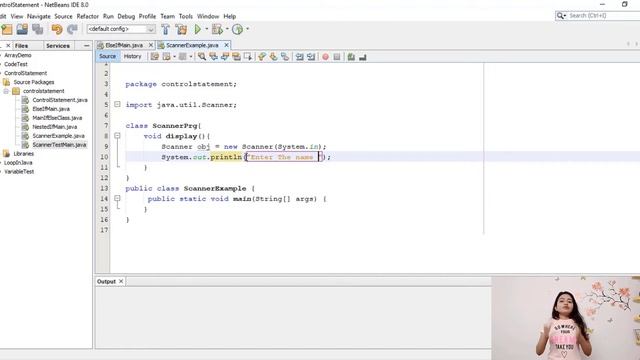Select NestedIfMain.java in project tree
Screen dimensions: 640x360
[x=55, y=127]
